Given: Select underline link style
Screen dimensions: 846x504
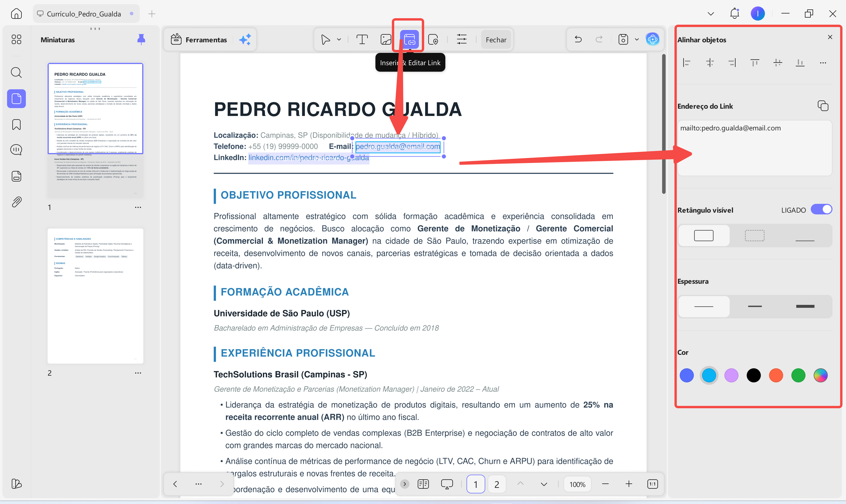Looking at the screenshot, I should point(805,235).
